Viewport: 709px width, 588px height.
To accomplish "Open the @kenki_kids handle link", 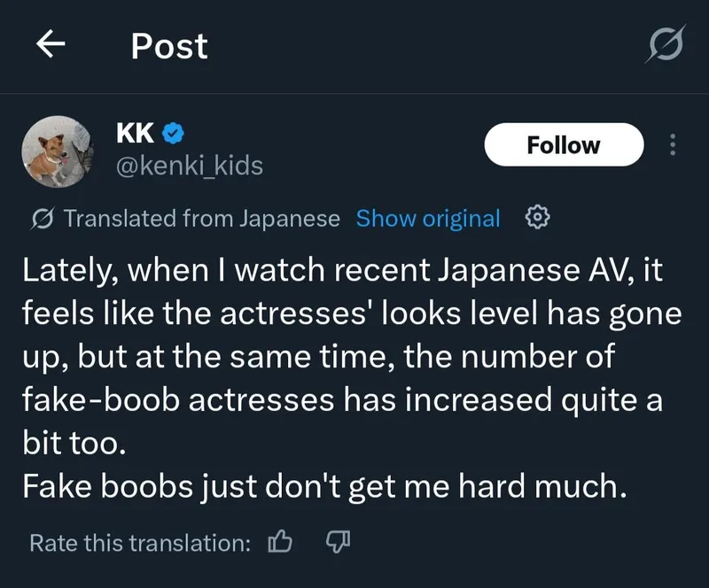I will click(190, 165).
